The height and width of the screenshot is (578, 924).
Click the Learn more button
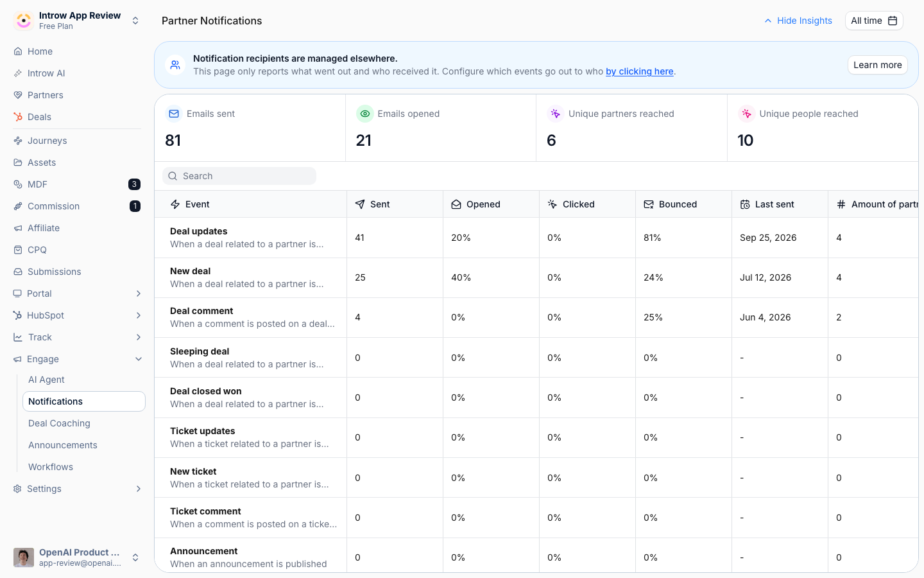click(x=877, y=65)
